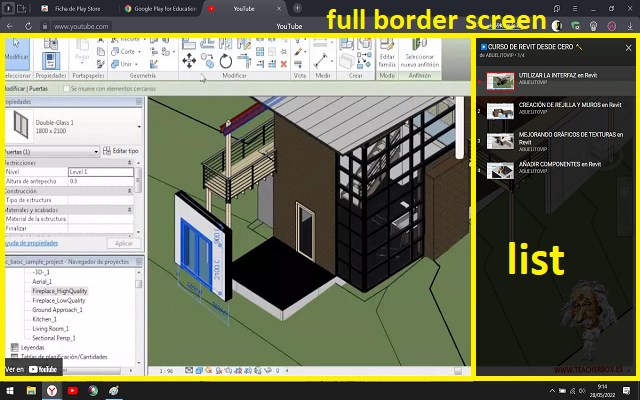Play 'UTILIZAR LA INTERFAZ en Revit' video

point(556,81)
